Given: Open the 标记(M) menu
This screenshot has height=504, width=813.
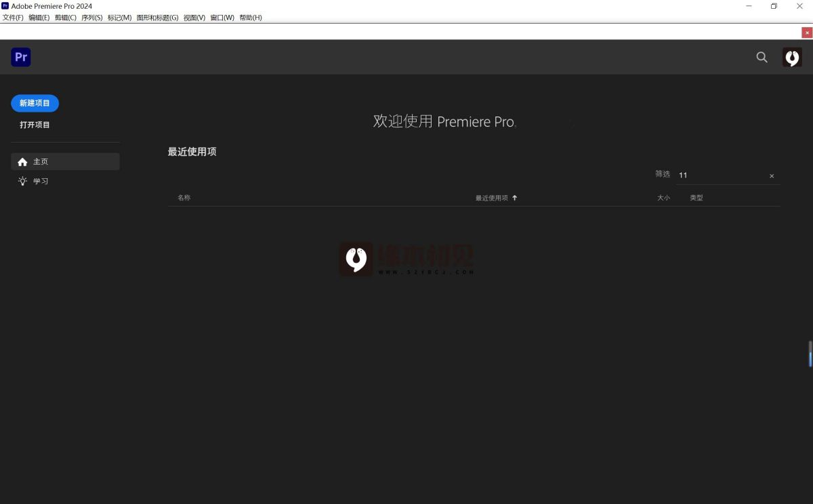Looking at the screenshot, I should click(x=120, y=18).
